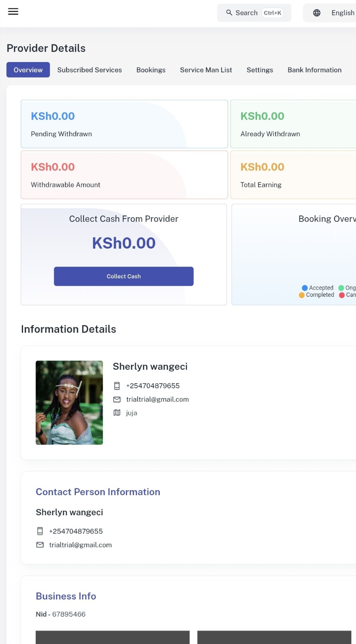Click the magnifier search icon
This screenshot has width=356, height=644.
pyautogui.click(x=229, y=13)
